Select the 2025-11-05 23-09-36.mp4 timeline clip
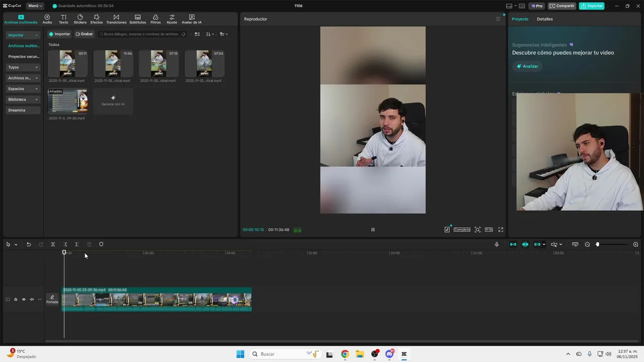Screen dimensions: 644x362 [156, 300]
